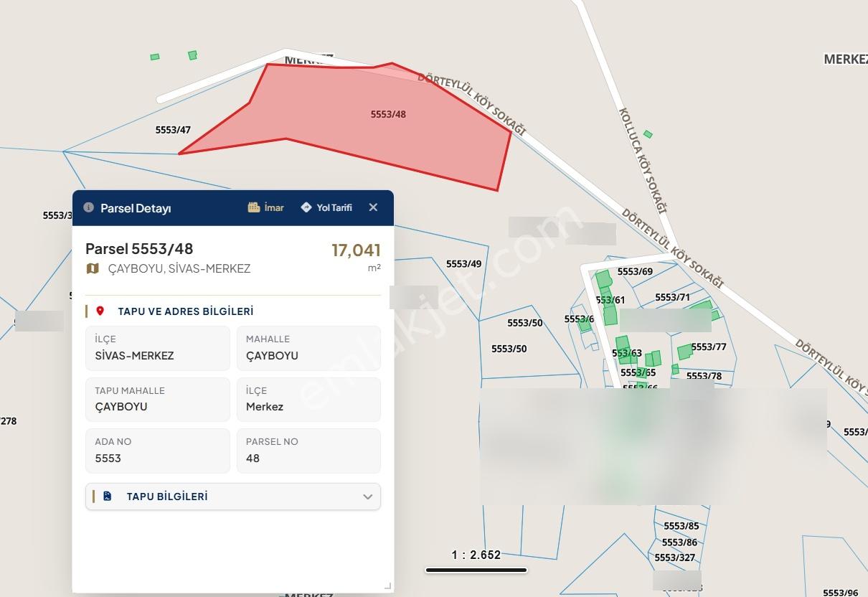Close the Parsel Detayı panel
The height and width of the screenshot is (597, 868).
pyautogui.click(x=373, y=207)
